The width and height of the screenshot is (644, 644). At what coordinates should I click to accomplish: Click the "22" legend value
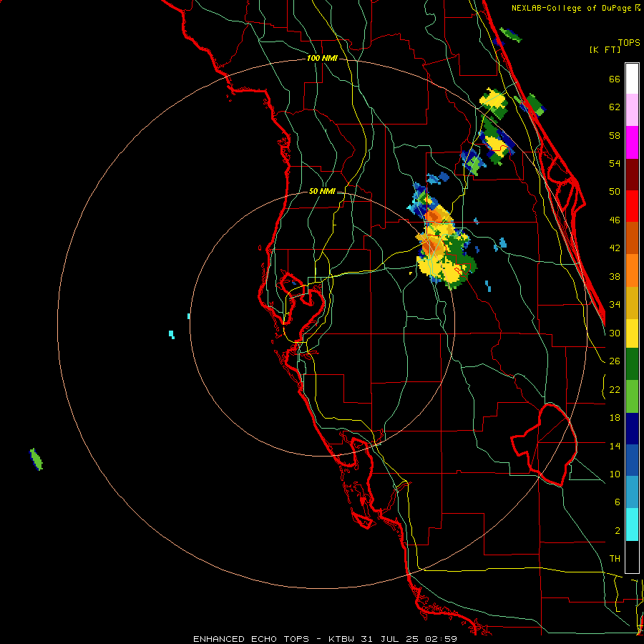pyautogui.click(x=615, y=389)
